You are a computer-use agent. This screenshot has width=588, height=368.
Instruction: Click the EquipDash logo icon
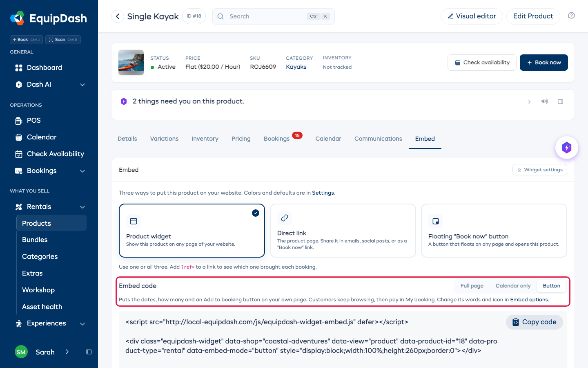click(x=17, y=18)
